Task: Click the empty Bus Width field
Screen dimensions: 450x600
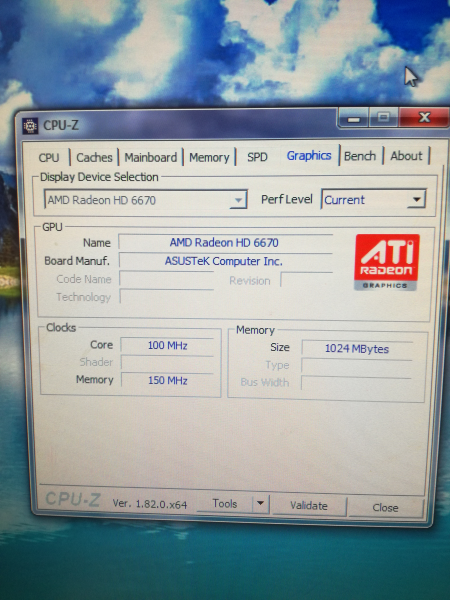Action: pos(357,383)
